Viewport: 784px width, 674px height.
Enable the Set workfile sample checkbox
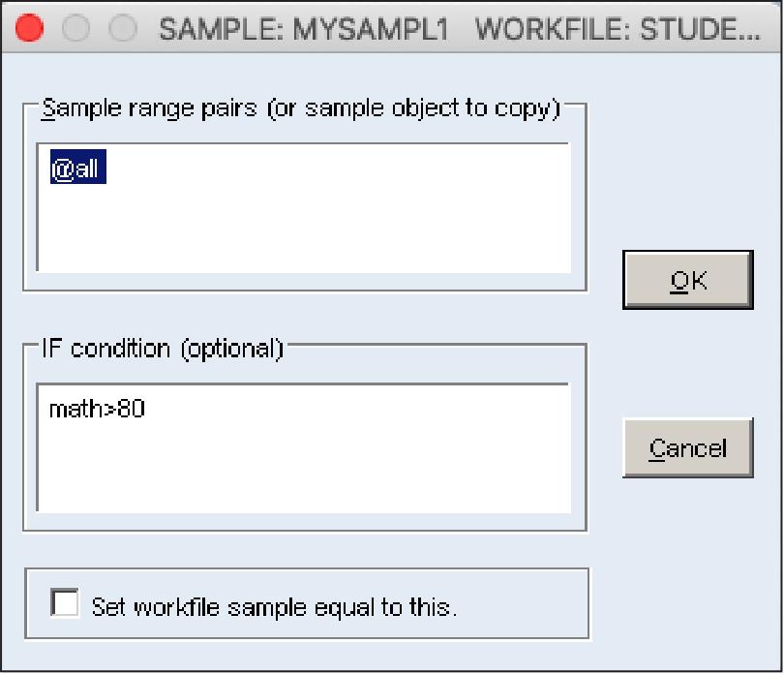pos(66,604)
